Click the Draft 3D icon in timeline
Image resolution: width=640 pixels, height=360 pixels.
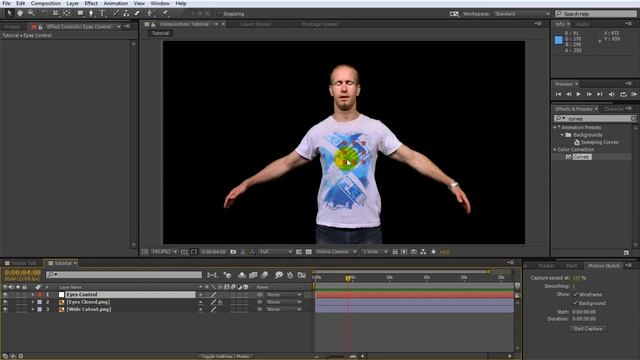pyautogui.click(x=227, y=276)
